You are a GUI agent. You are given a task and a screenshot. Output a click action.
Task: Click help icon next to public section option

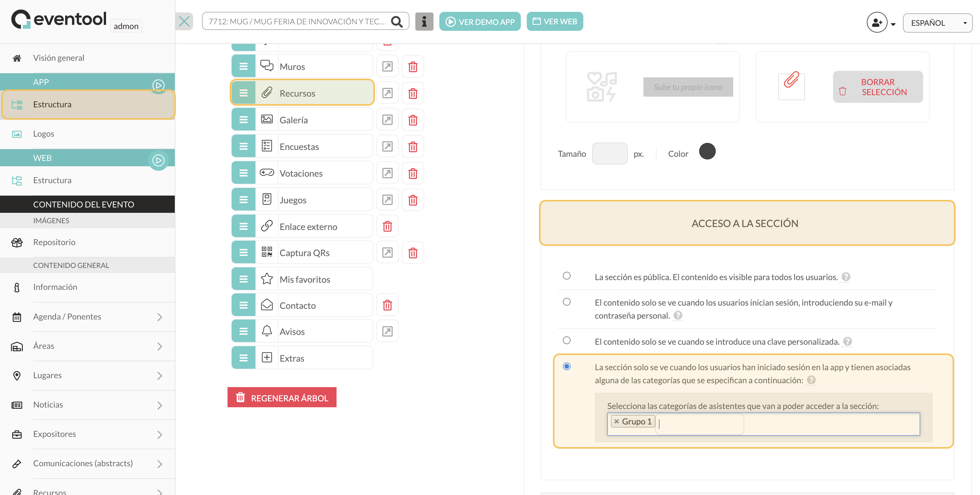846,277
